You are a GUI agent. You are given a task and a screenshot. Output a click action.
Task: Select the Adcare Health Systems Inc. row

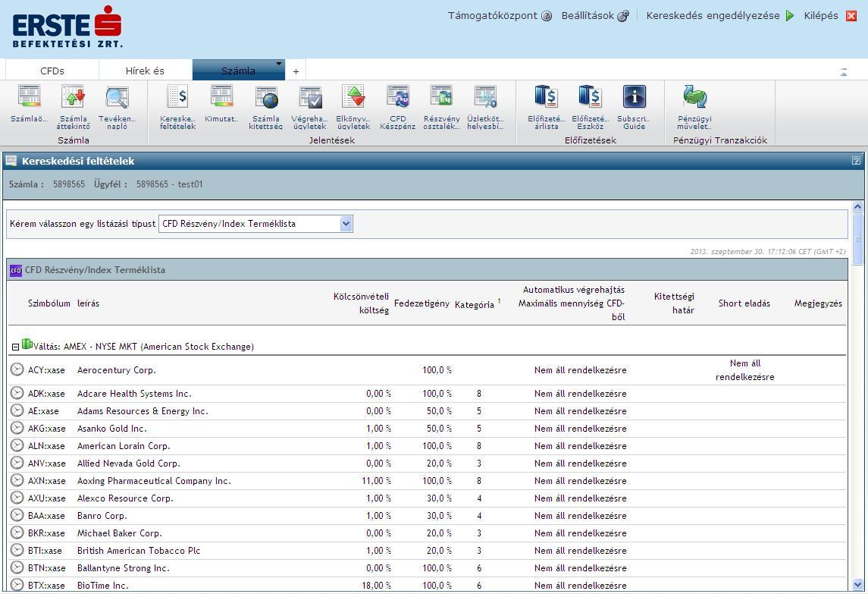point(427,394)
